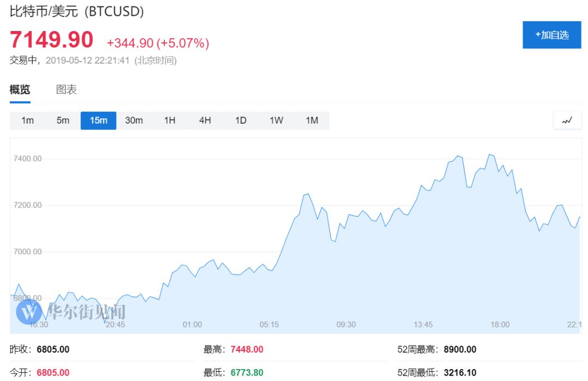The height and width of the screenshot is (381, 588).
Task: Switch to 30m interval
Action: tap(134, 120)
